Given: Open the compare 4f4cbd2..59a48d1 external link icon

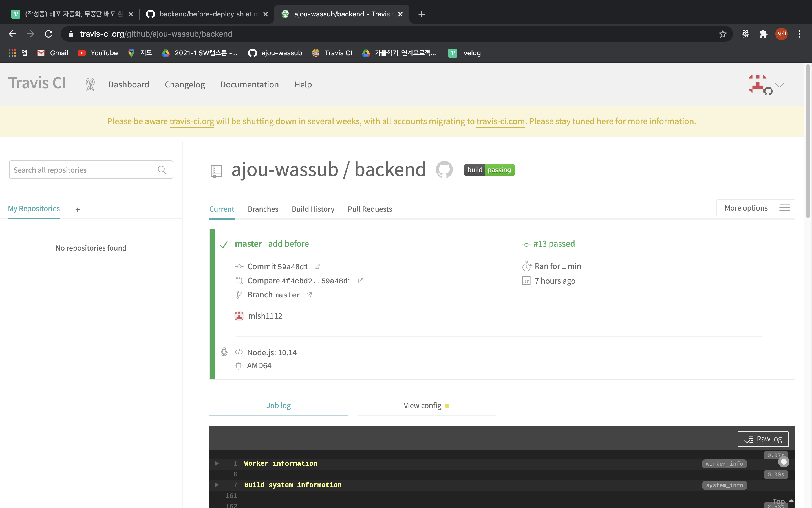Looking at the screenshot, I should 360,281.
